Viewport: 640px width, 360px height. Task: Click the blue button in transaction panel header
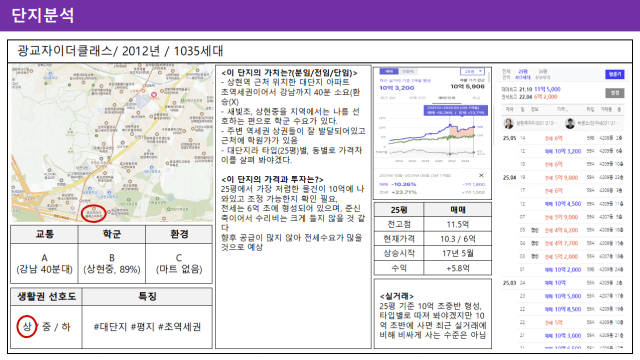pyautogui.click(x=614, y=74)
